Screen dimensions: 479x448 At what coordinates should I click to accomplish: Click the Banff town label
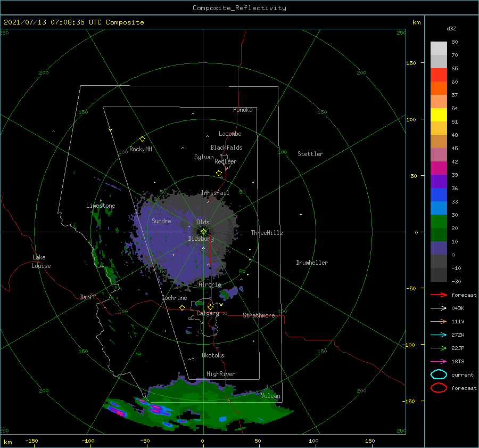[x=88, y=297]
